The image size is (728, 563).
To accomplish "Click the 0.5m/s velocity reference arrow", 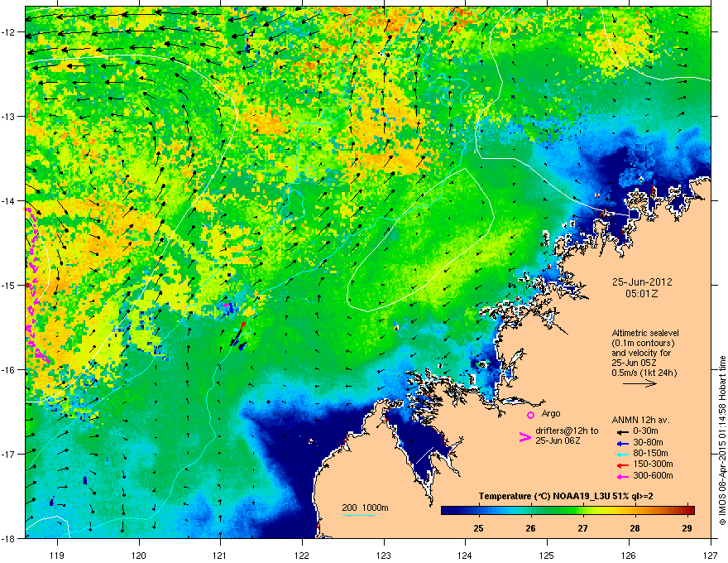I will point(639,383).
